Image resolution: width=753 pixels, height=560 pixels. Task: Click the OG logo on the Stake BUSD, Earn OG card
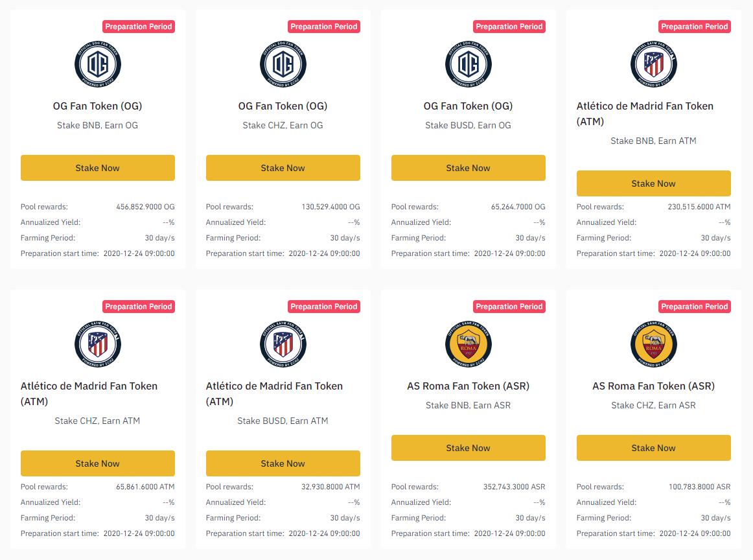coord(469,64)
